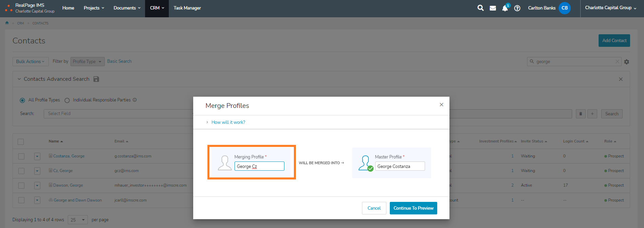Click the home breadcrumb icon
The height and width of the screenshot is (228, 644).
(7, 23)
